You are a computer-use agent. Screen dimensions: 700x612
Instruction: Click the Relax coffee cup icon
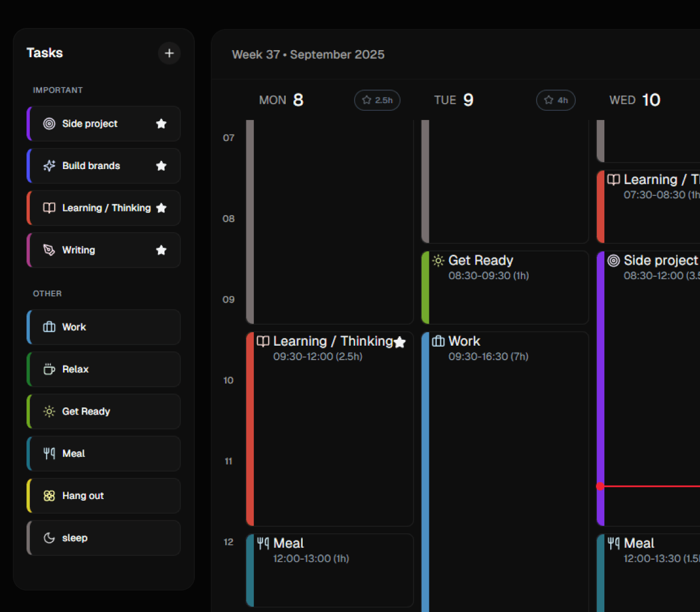[48, 369]
